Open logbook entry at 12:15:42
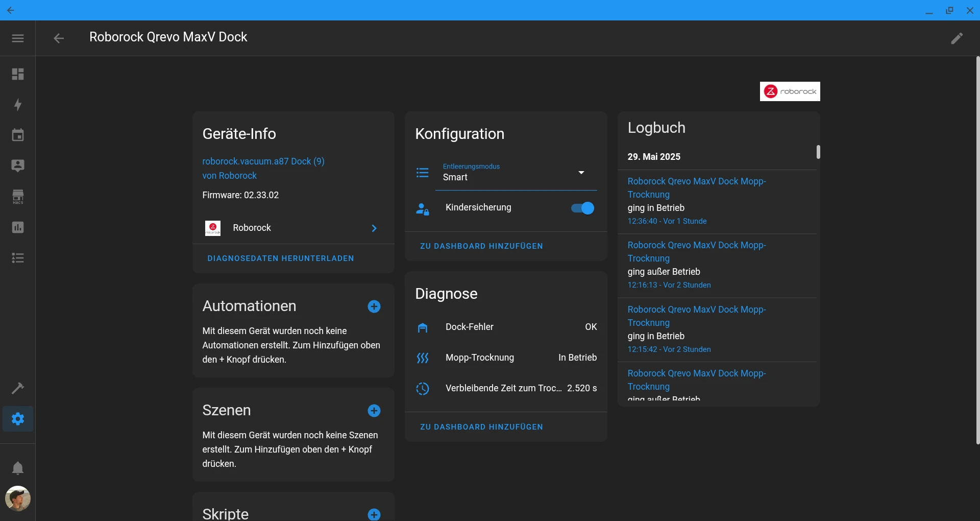This screenshot has width=980, height=521. point(717,330)
